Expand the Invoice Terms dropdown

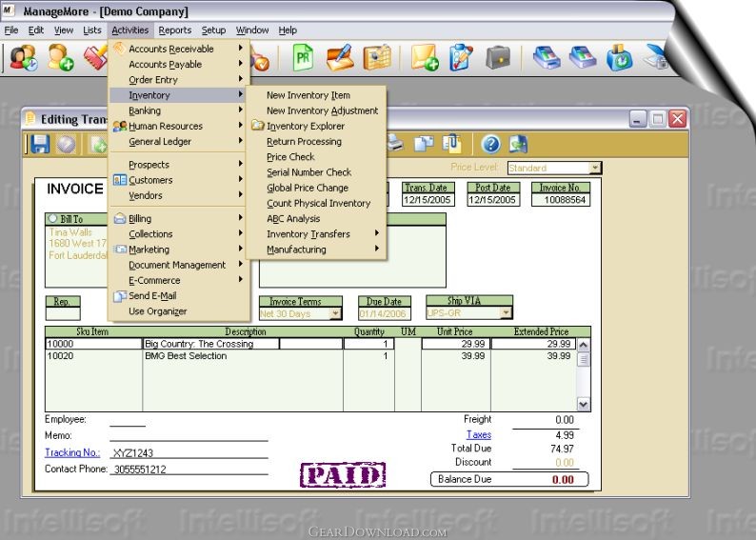[x=334, y=313]
